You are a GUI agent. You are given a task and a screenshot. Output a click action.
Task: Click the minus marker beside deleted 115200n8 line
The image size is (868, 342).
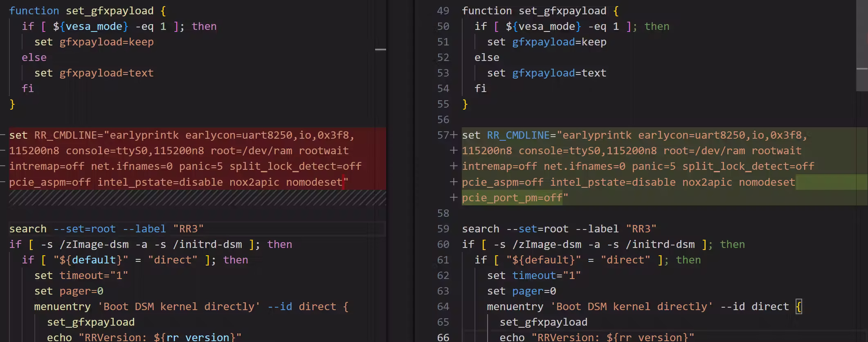pos(3,151)
